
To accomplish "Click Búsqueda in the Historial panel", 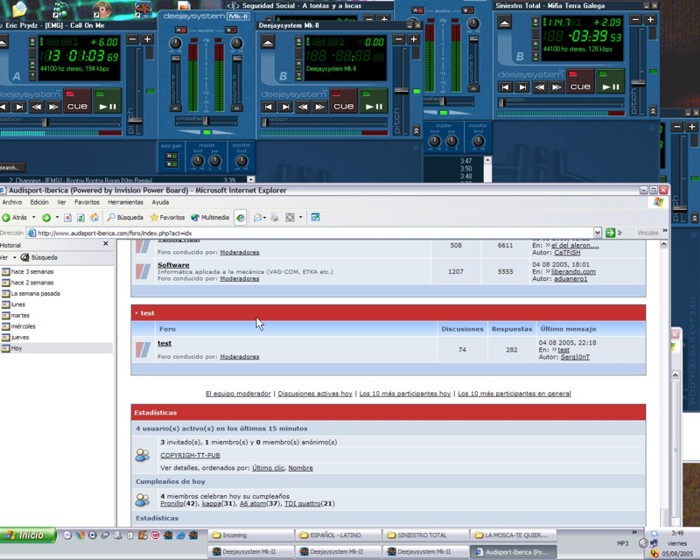I will (39, 258).
